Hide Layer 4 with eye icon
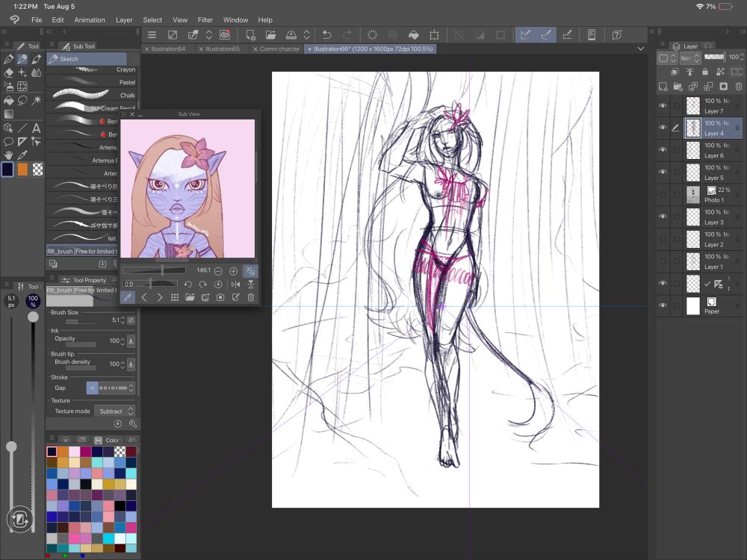 click(x=663, y=128)
